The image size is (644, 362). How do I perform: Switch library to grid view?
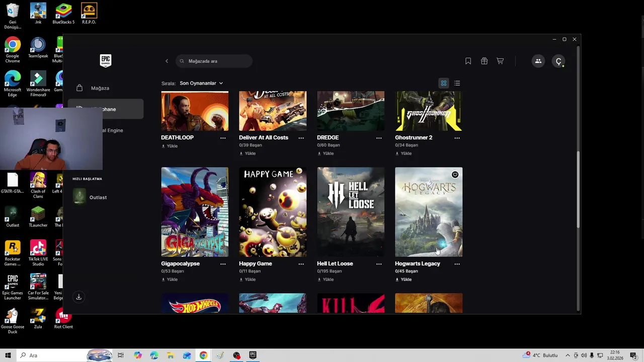(444, 83)
